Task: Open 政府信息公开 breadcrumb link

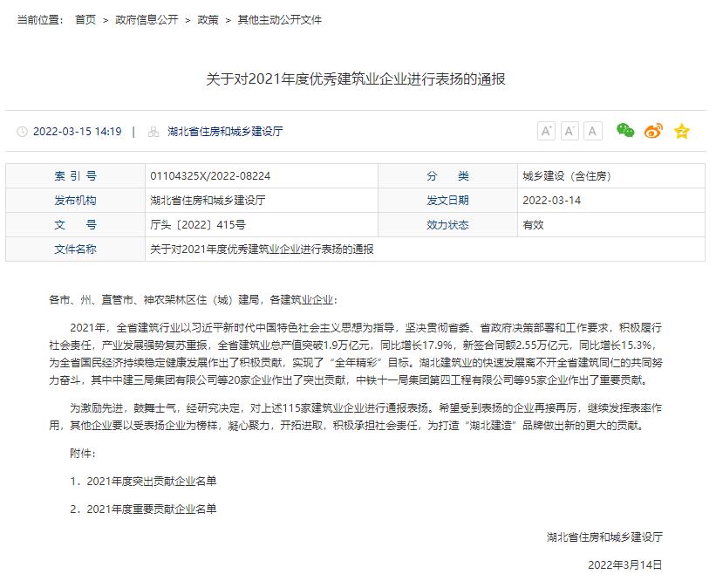Action: tap(147, 19)
